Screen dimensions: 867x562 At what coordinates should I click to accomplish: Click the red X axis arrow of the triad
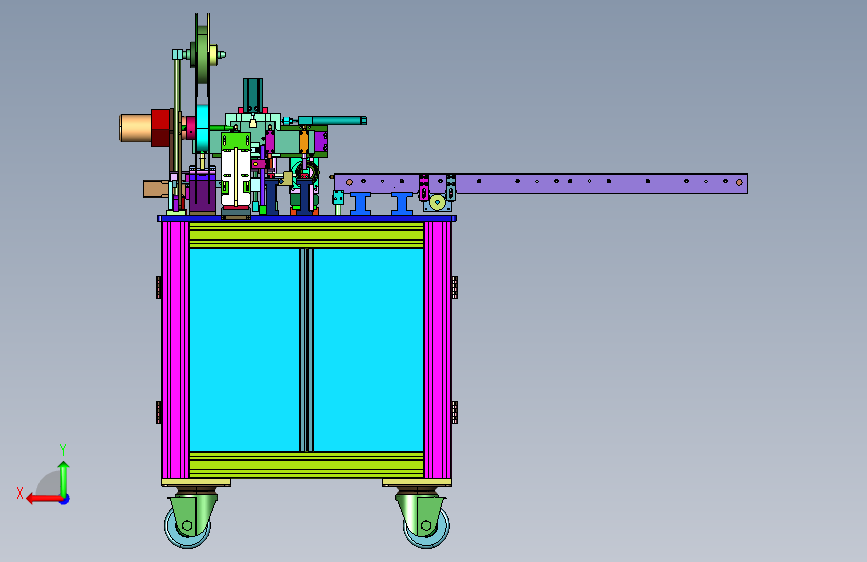(x=44, y=499)
